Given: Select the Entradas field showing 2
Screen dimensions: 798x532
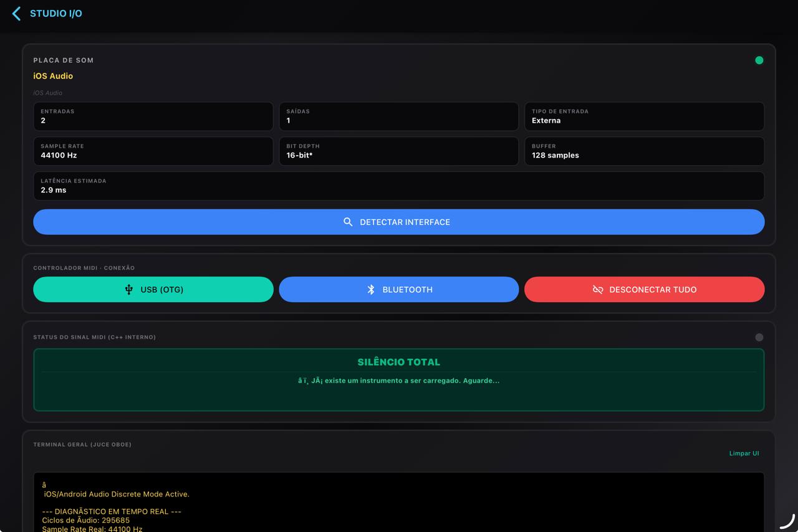Looking at the screenshot, I should pos(153,116).
